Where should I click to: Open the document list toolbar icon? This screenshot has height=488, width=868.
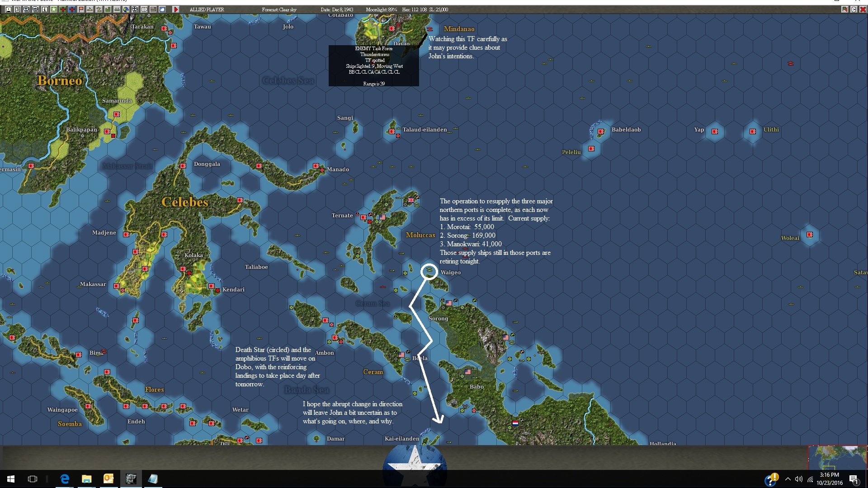(x=17, y=9)
